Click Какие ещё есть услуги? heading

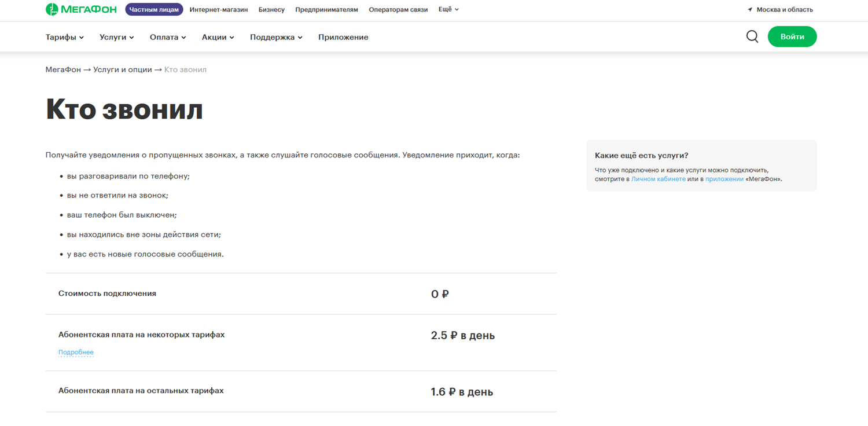(x=642, y=156)
